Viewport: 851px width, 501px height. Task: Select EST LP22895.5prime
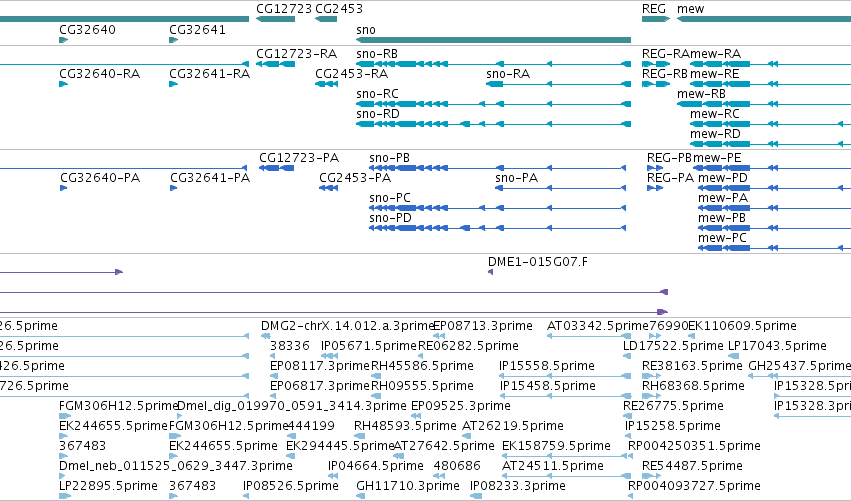pyautogui.click(x=109, y=487)
